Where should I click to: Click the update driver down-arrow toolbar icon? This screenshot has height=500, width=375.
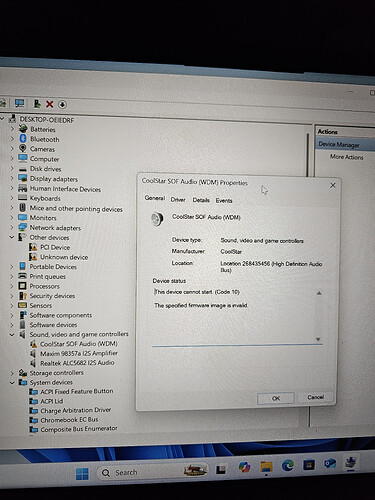point(62,104)
